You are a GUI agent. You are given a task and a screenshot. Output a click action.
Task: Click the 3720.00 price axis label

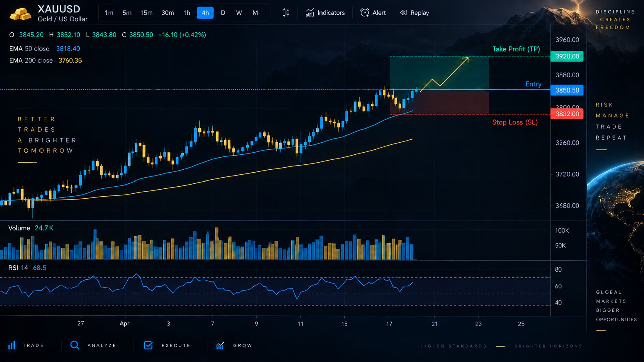pos(567,174)
